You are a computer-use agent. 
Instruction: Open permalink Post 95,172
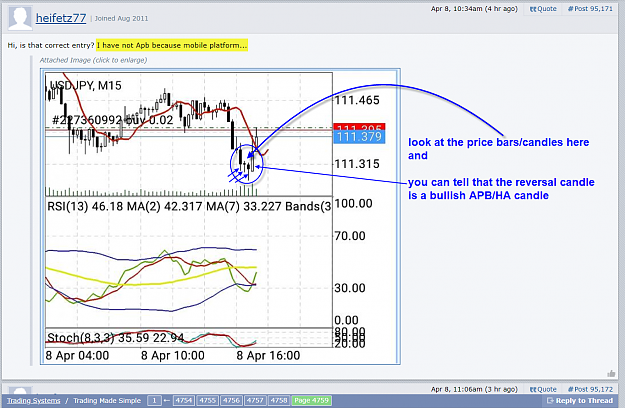(590, 389)
